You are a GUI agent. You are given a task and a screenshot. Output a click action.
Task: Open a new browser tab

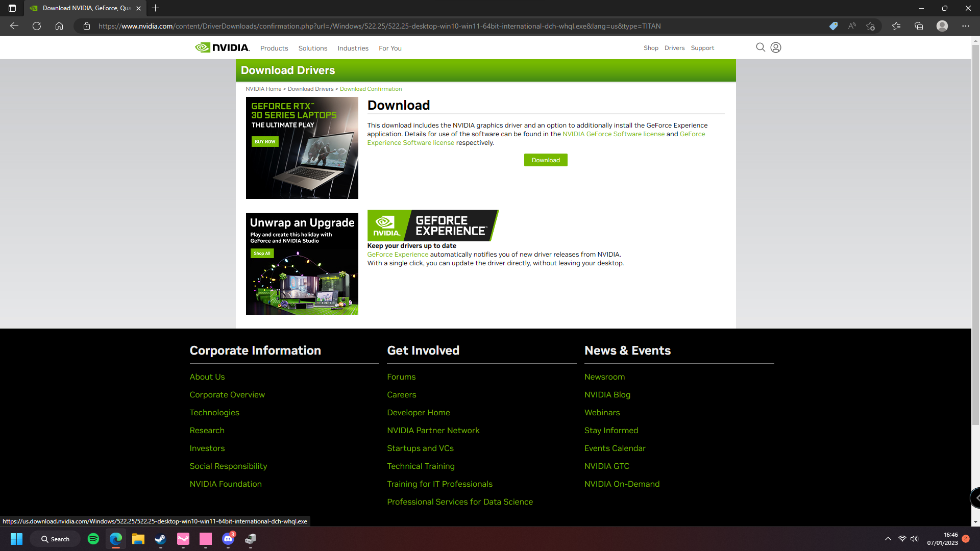coord(156,8)
